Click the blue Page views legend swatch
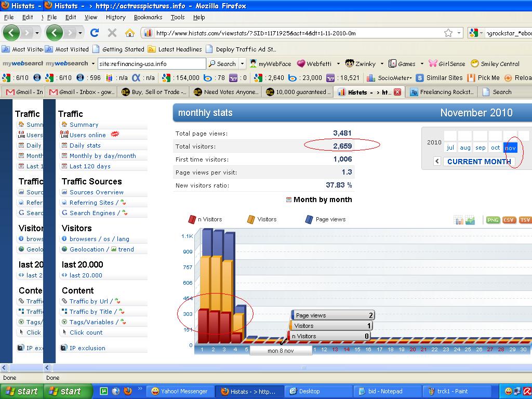Viewport: 532px width, 399px height. click(x=309, y=220)
